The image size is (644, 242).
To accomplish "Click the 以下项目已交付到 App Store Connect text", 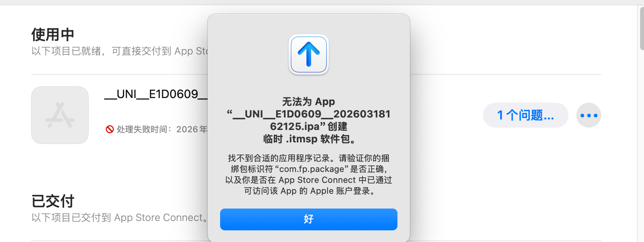I will tap(120, 217).
